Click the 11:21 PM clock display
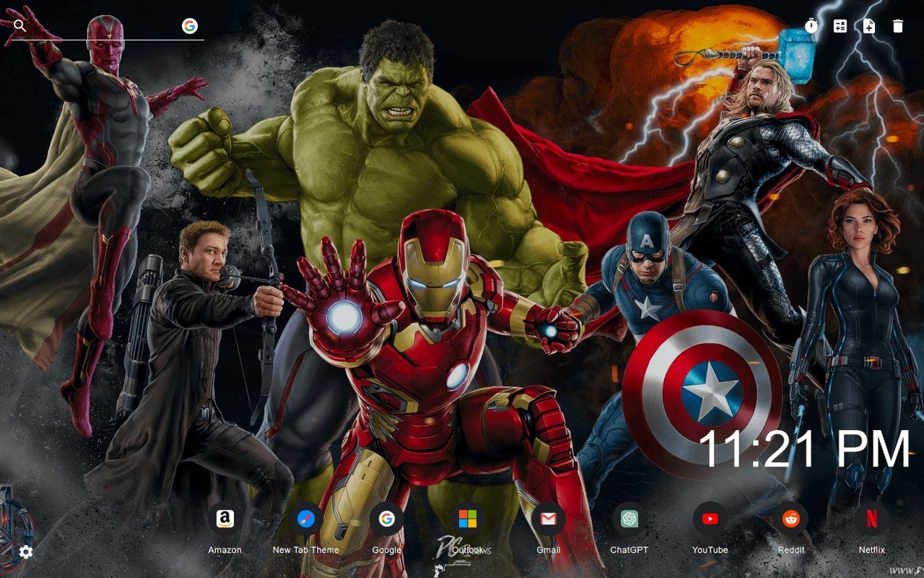The height and width of the screenshot is (578, 924). pyautogui.click(x=805, y=449)
